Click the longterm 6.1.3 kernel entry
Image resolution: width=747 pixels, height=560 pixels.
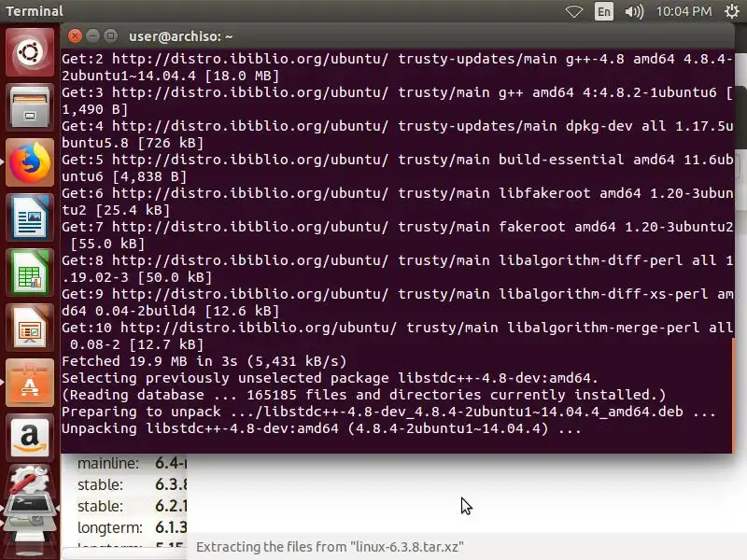pos(132,527)
